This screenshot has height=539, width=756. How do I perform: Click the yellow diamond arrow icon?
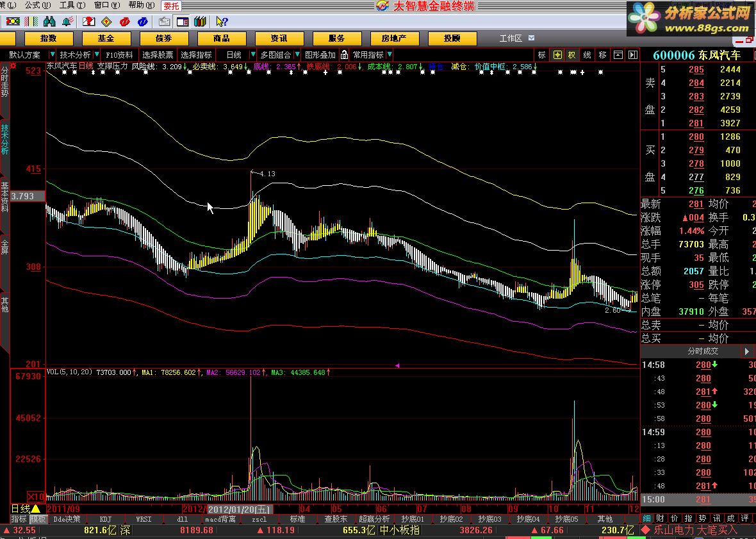coord(106,22)
